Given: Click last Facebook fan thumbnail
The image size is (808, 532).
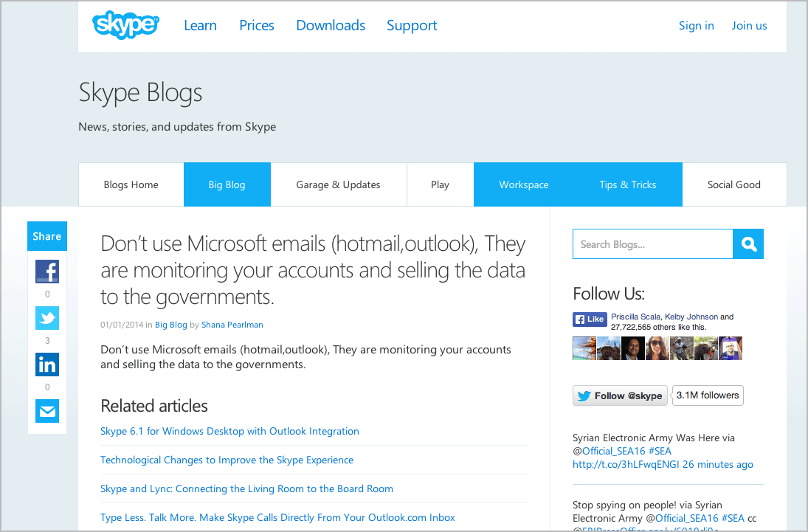Looking at the screenshot, I should tap(731, 348).
